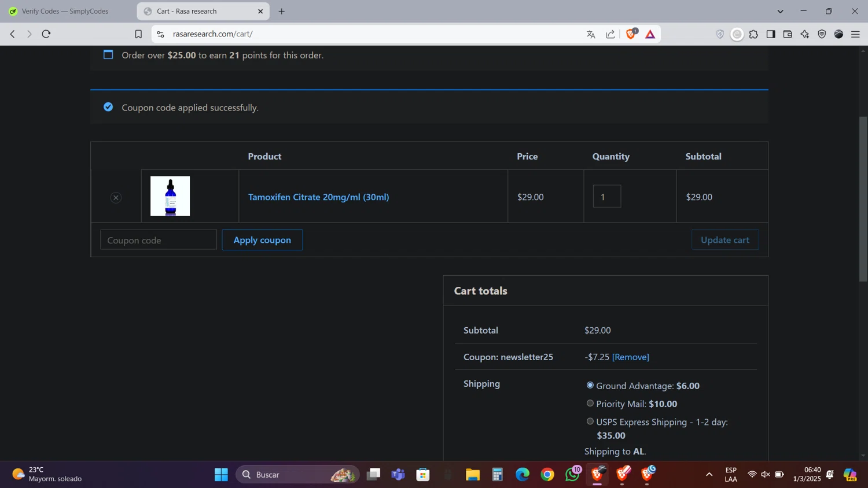Open Brave Rewards triangle icon
Screen dimensions: 868x488
[x=650, y=34]
